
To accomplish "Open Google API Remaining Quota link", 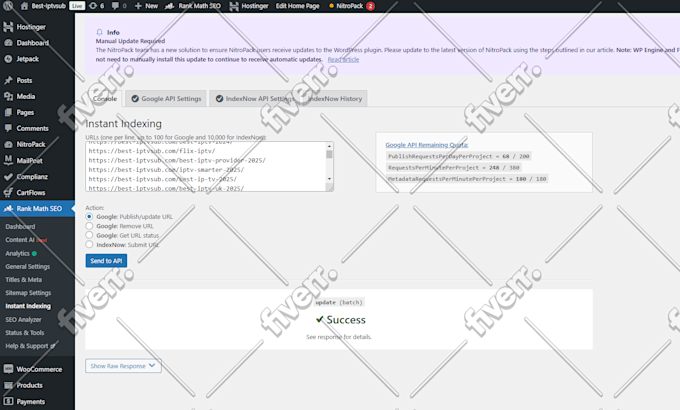I will [x=427, y=145].
